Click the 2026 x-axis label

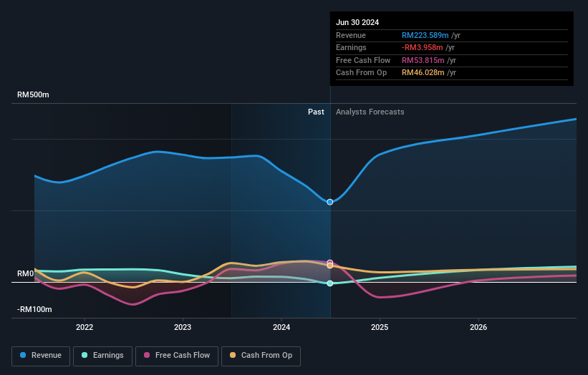[478, 328]
